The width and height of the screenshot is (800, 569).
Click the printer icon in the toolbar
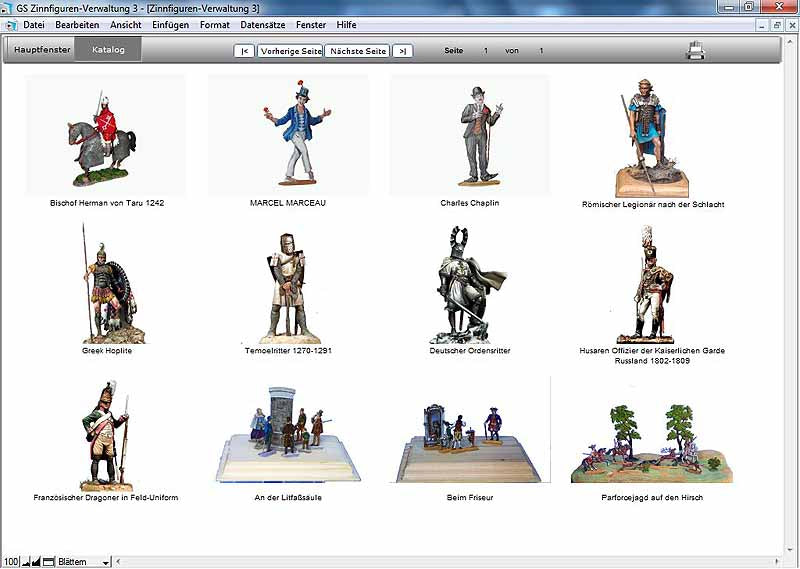point(696,50)
